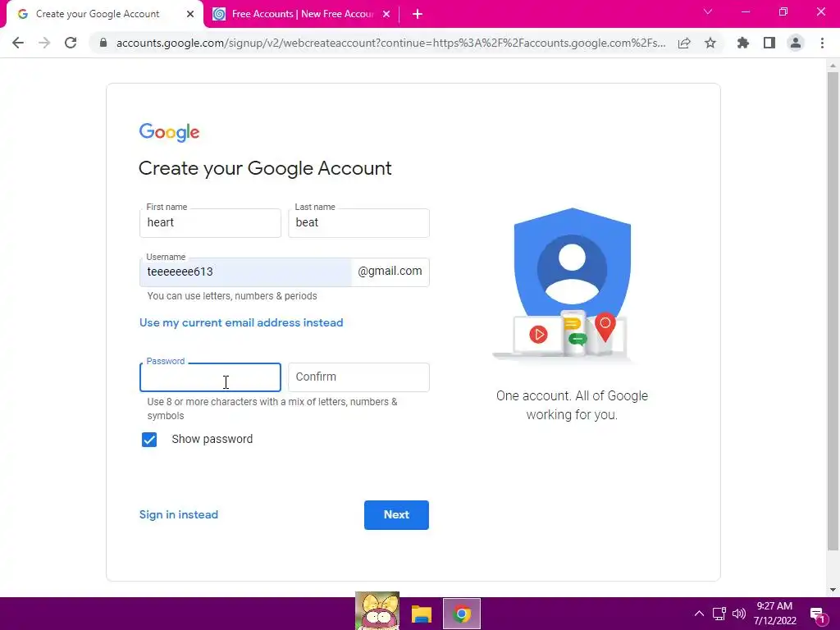Screen dimensions: 840x630
Task: Open the network tray icon
Action: 719,614
